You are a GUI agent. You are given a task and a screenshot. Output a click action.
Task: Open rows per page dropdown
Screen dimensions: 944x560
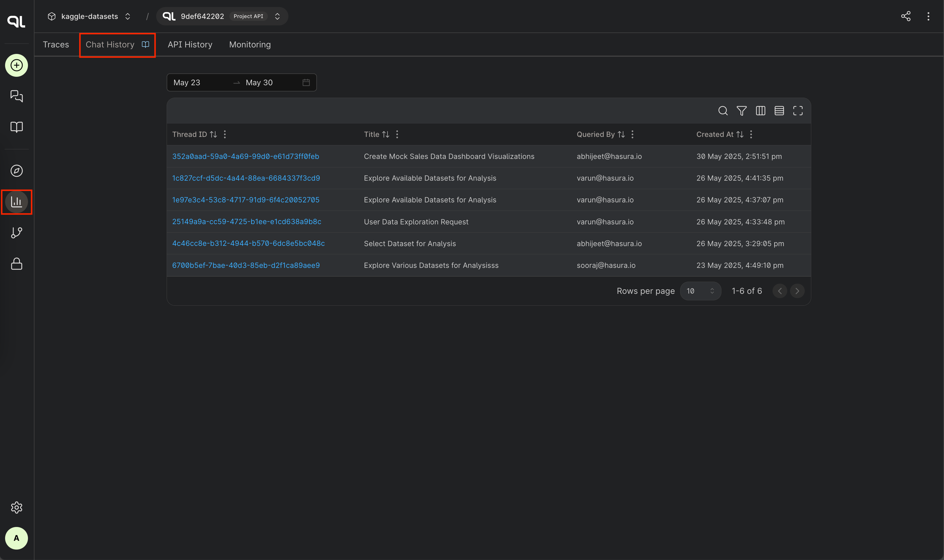[701, 291]
